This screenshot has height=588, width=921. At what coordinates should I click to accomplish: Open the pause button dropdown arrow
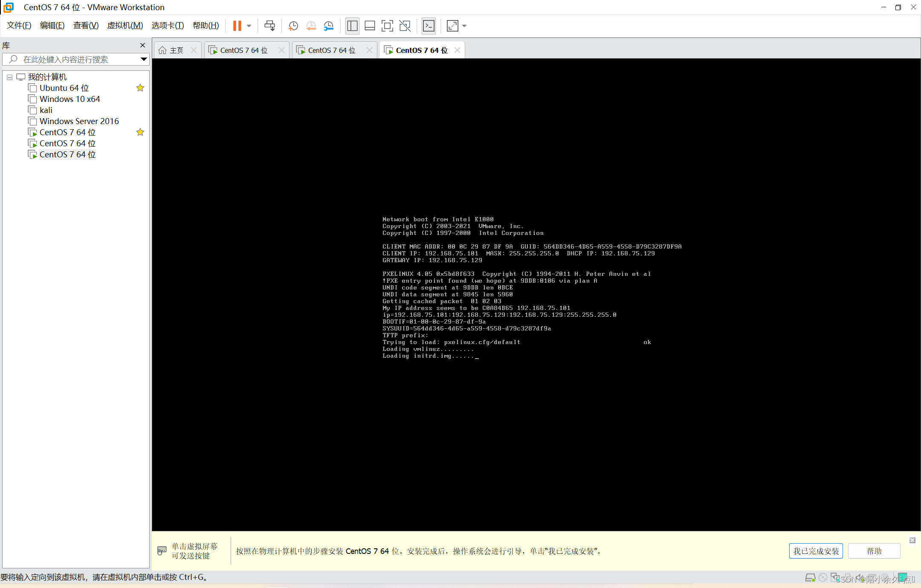[249, 26]
